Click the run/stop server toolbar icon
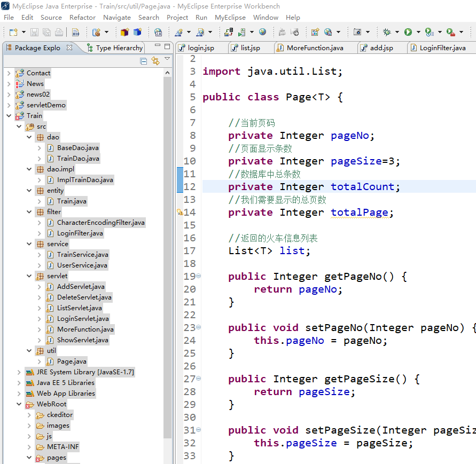Viewport: 476px width, 464px height. click(x=242, y=32)
